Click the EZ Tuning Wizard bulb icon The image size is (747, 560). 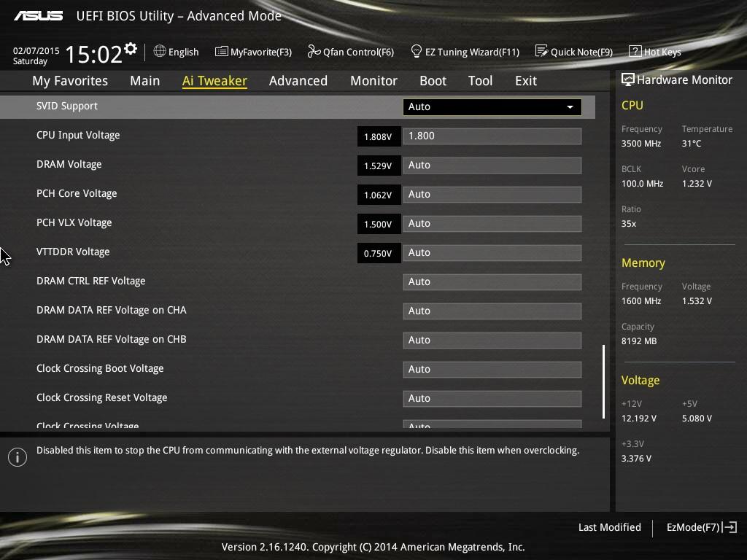coord(416,51)
